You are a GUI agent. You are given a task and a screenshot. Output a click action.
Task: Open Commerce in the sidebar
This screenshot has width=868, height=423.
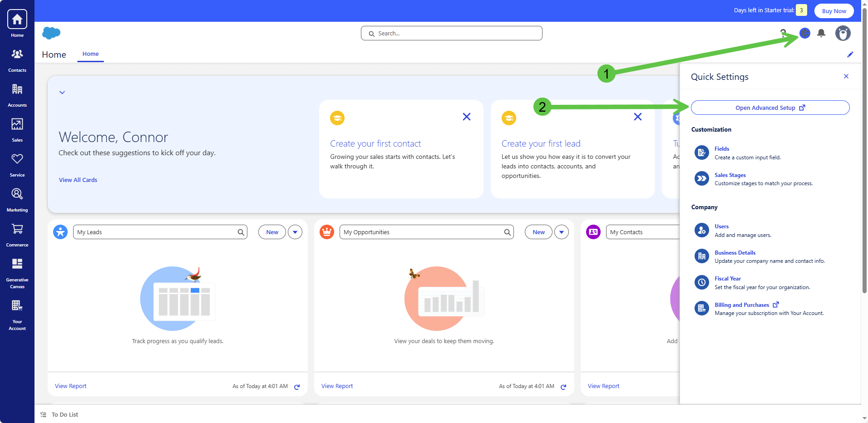17,235
